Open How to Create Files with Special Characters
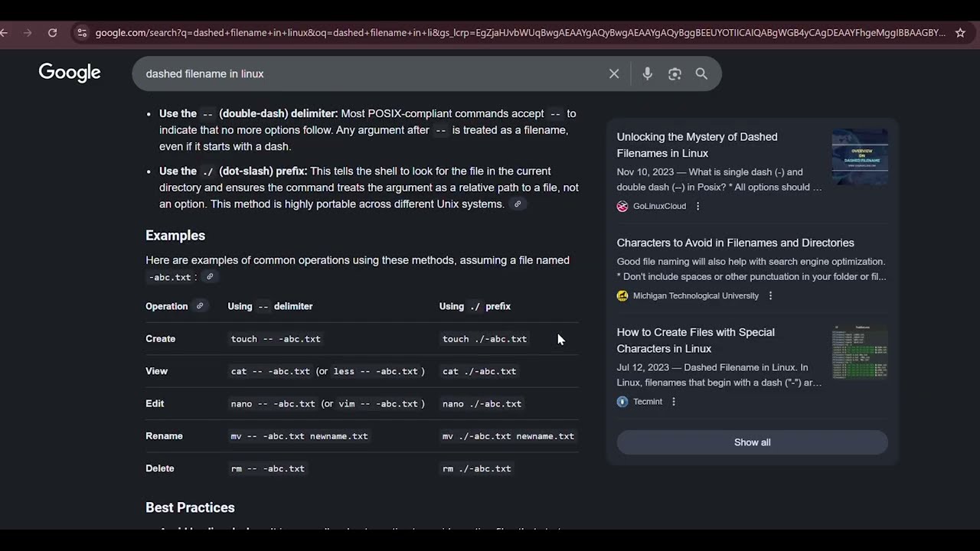Screen dimensions: 980x551 (696, 340)
